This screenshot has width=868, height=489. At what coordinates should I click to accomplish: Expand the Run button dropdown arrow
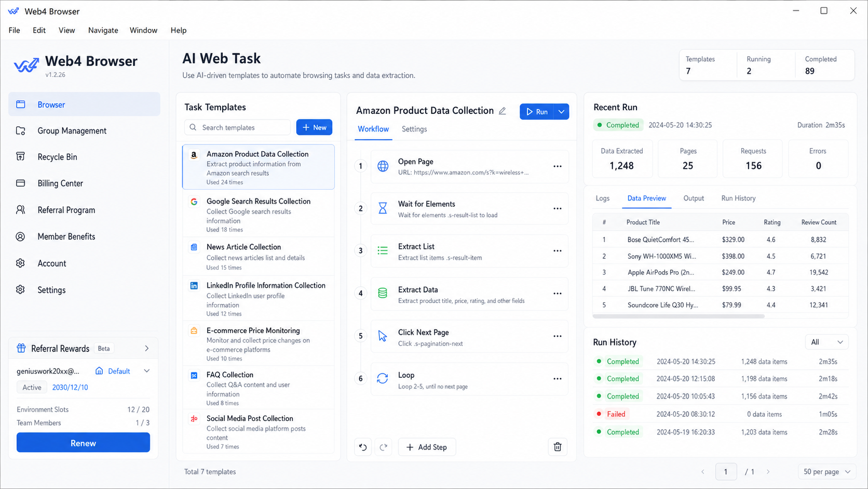click(x=561, y=112)
